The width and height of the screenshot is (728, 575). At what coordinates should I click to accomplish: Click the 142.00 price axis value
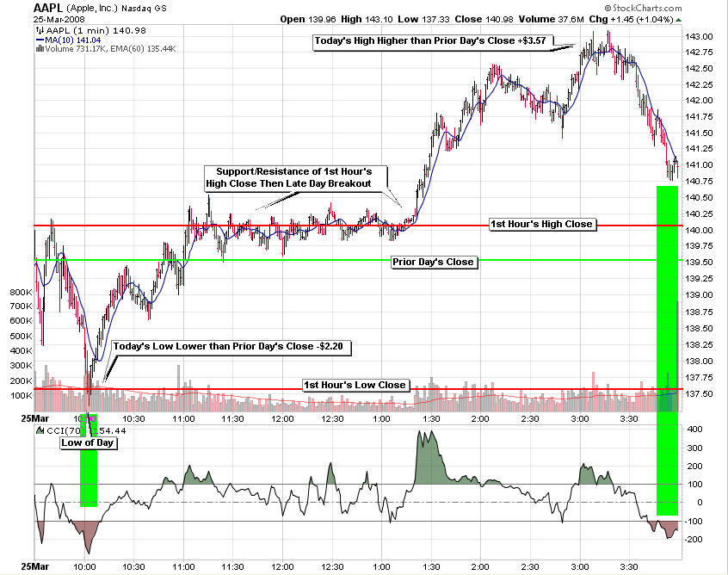point(700,101)
